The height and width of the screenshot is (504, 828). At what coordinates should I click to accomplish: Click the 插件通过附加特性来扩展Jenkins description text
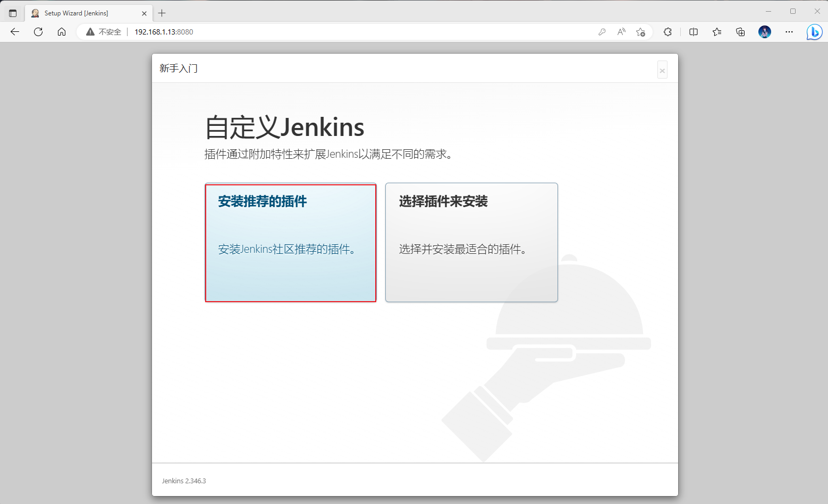coord(329,154)
